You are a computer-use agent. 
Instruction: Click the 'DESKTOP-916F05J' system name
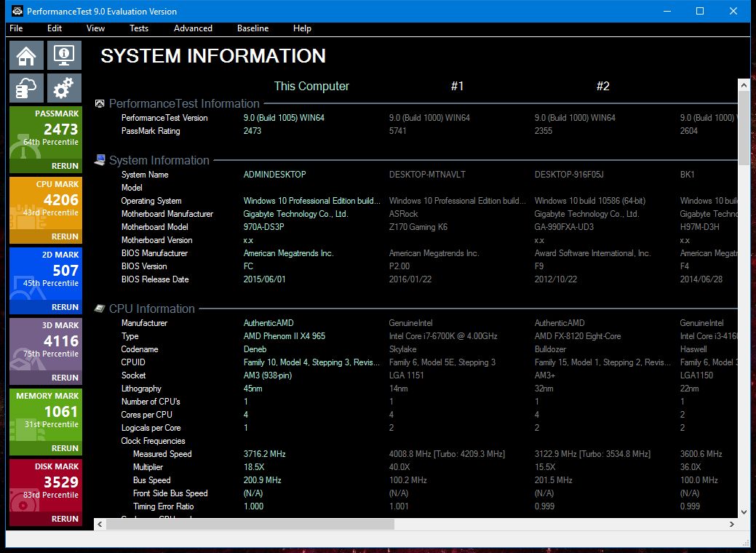(x=569, y=175)
